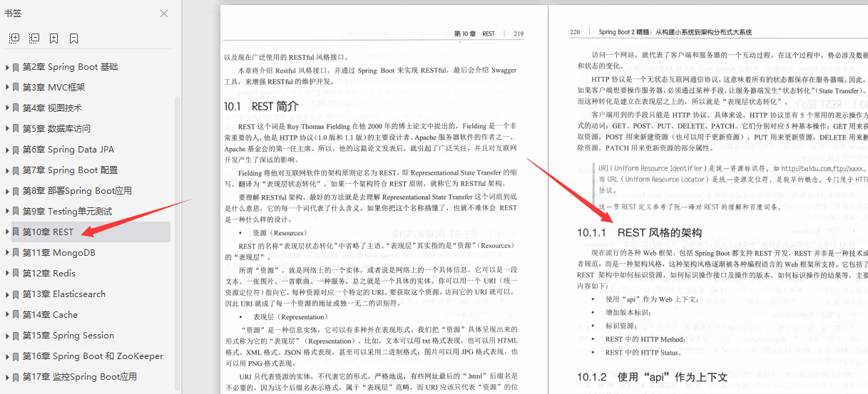868x394 pixels.
Task: Click the delete bookmark icon
Action: pos(73,38)
